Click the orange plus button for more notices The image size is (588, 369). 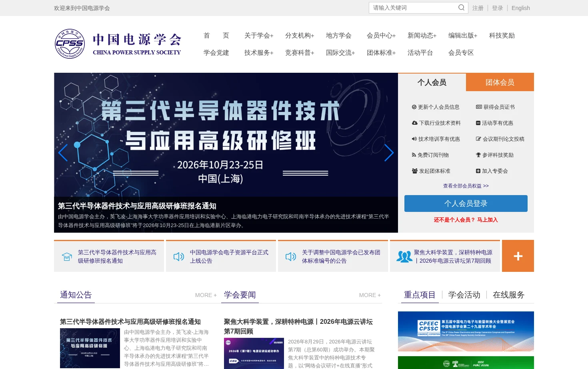click(518, 256)
